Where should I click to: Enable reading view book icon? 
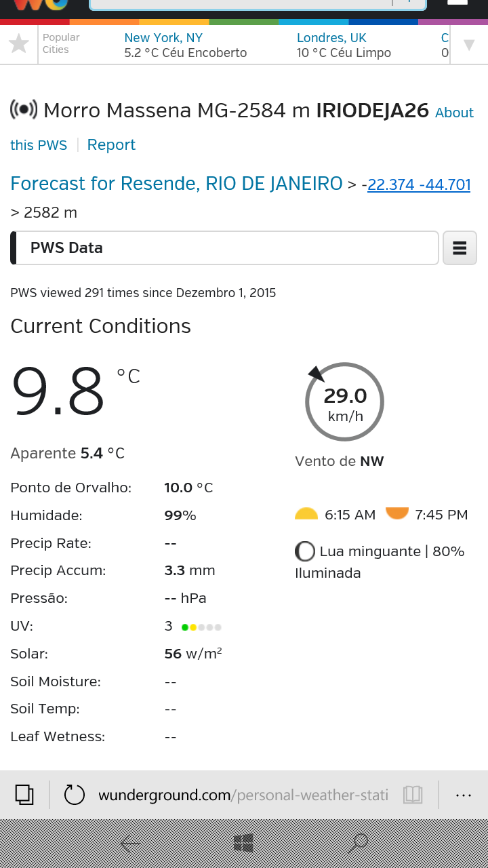[413, 795]
